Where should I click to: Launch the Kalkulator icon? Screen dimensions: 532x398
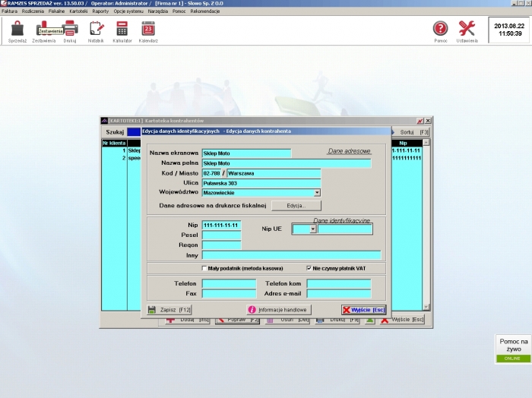122,31
